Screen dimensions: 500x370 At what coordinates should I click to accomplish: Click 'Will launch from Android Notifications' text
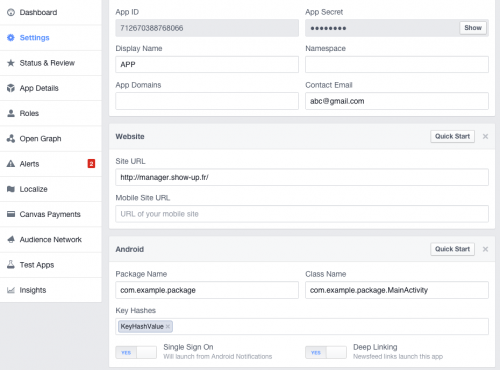tap(218, 357)
